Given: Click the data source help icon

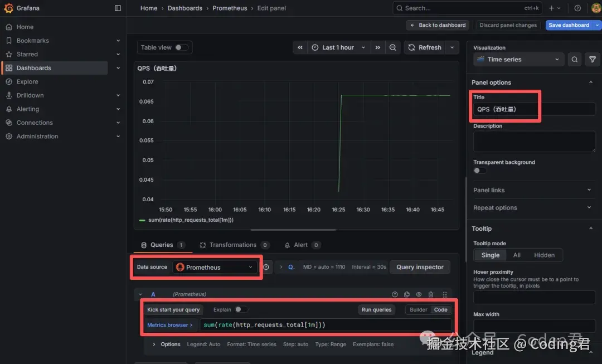Looking at the screenshot, I should 266,267.
